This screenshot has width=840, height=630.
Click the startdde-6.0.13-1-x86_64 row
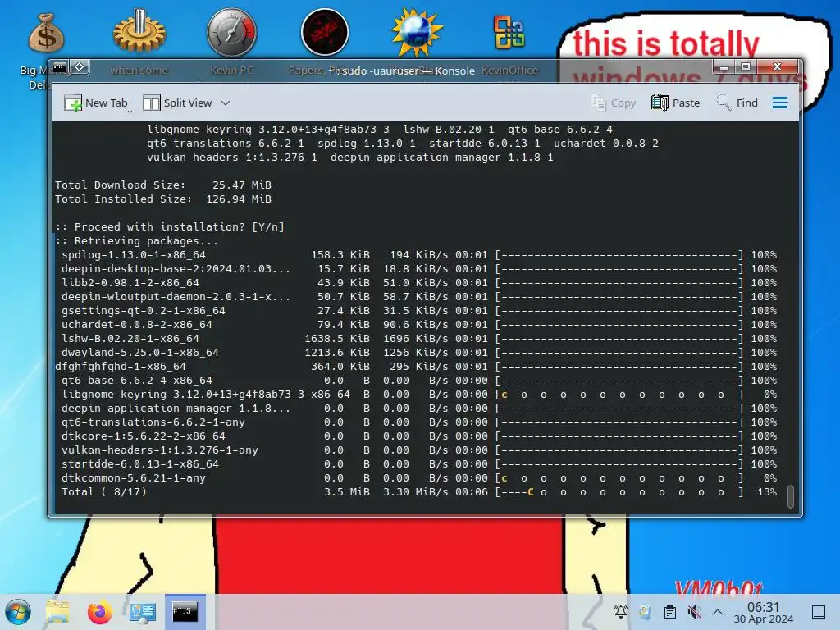[419, 464]
